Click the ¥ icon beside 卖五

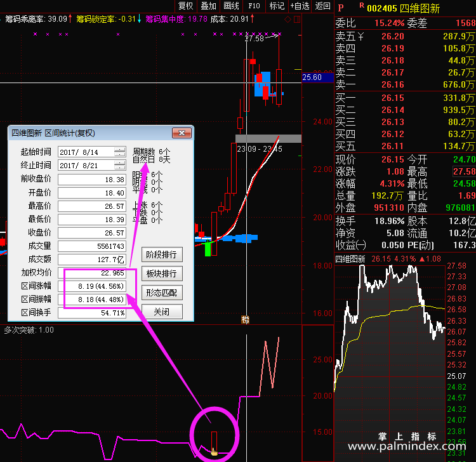pyautogui.click(x=360, y=37)
